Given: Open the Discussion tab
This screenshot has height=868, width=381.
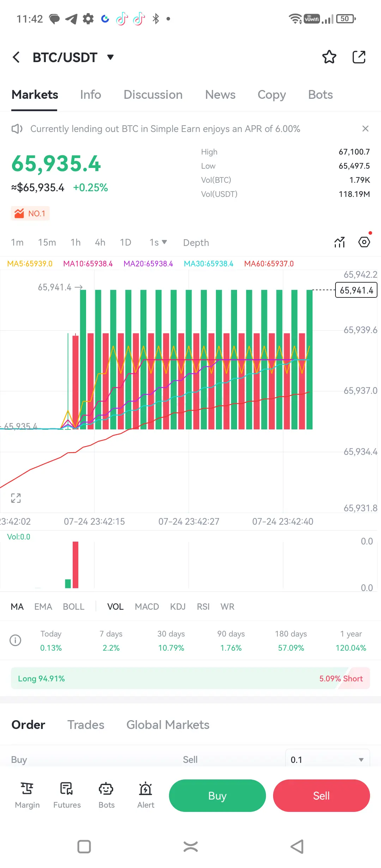Looking at the screenshot, I should pyautogui.click(x=153, y=95).
